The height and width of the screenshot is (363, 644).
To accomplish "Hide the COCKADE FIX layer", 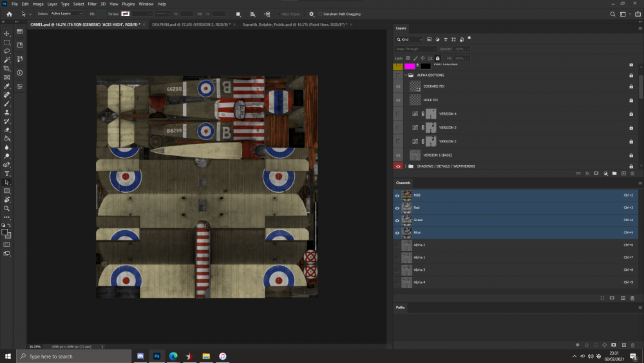I will (x=398, y=86).
